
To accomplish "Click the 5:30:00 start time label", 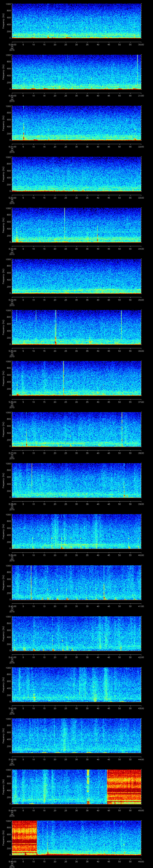I will coord(12,96).
